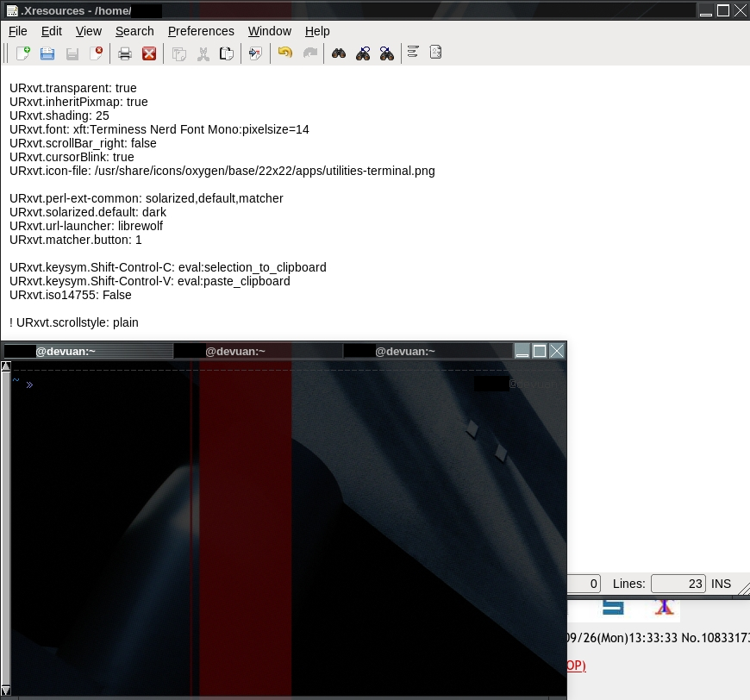Click the Lines count field showing 23
The height and width of the screenshot is (700, 750).
678,584
